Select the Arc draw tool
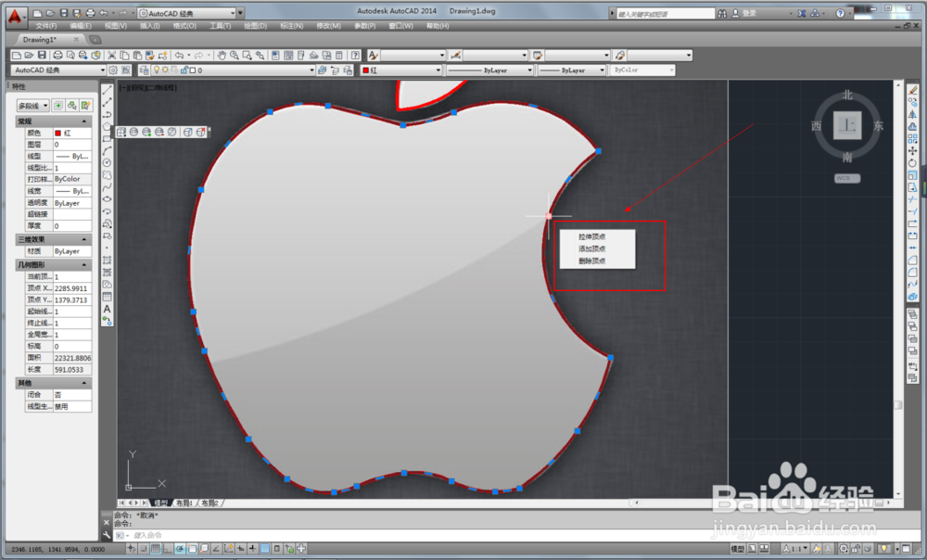927x560 pixels. 107,150
